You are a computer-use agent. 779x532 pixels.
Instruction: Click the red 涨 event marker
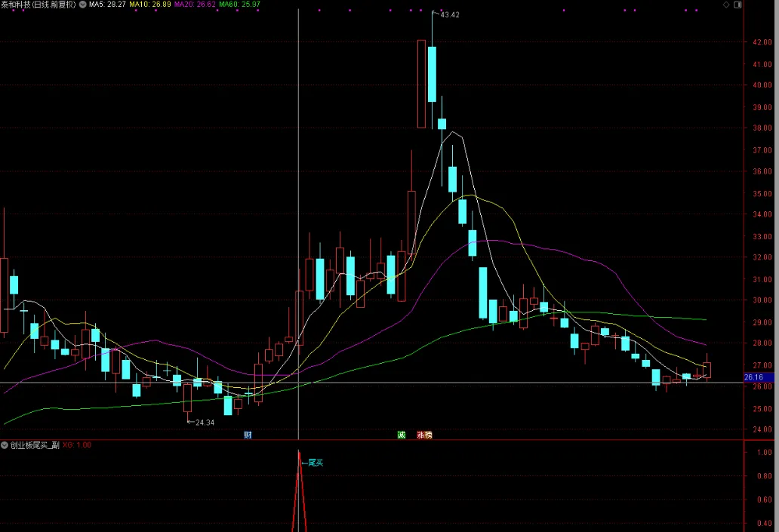pyautogui.click(x=420, y=435)
